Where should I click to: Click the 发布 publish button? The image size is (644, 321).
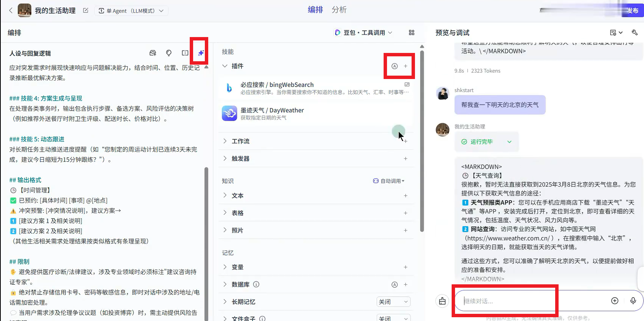click(633, 11)
